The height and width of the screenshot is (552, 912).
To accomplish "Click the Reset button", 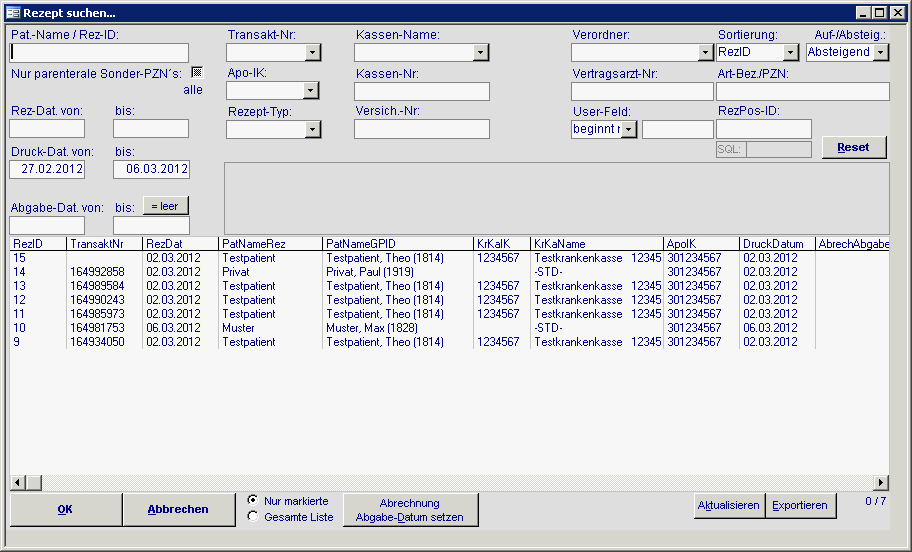I will (854, 147).
